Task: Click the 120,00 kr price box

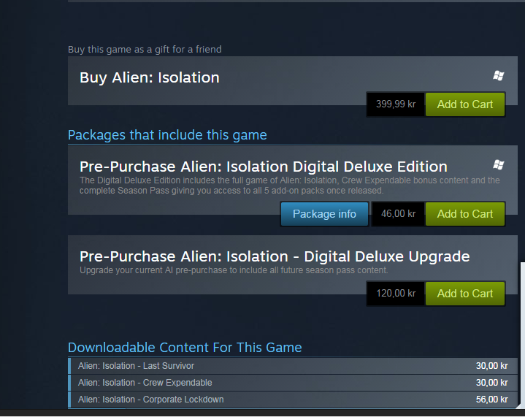Action: pos(396,294)
